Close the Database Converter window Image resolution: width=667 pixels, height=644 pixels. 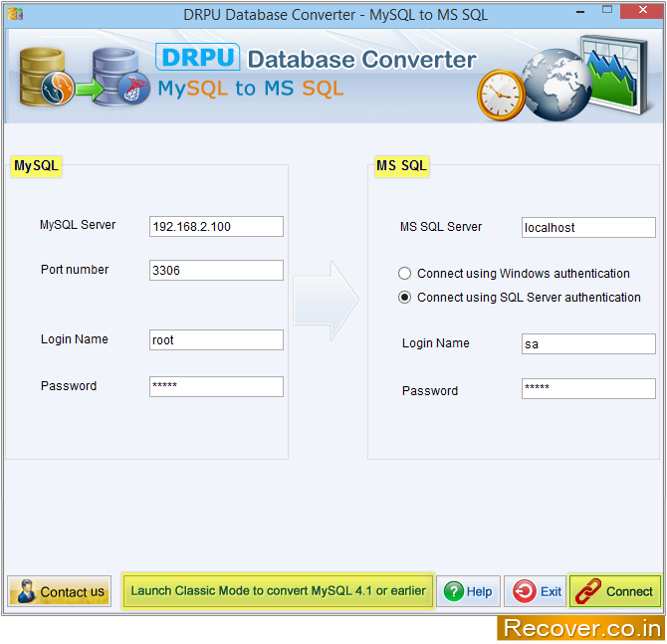642,10
